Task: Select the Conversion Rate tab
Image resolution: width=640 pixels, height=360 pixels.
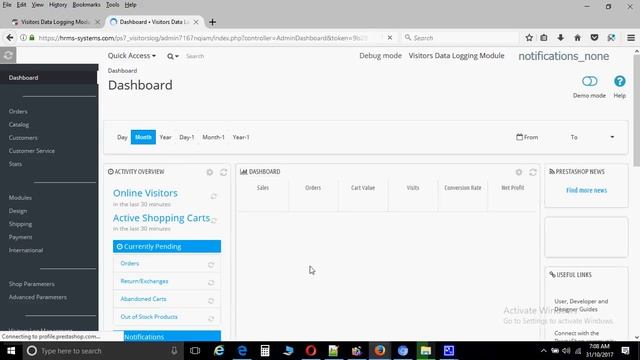Action: coord(463,188)
